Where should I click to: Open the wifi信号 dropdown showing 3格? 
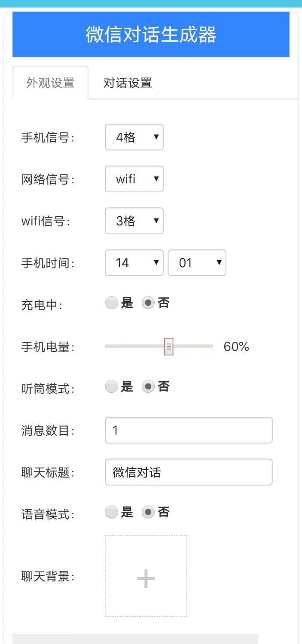pos(134,221)
